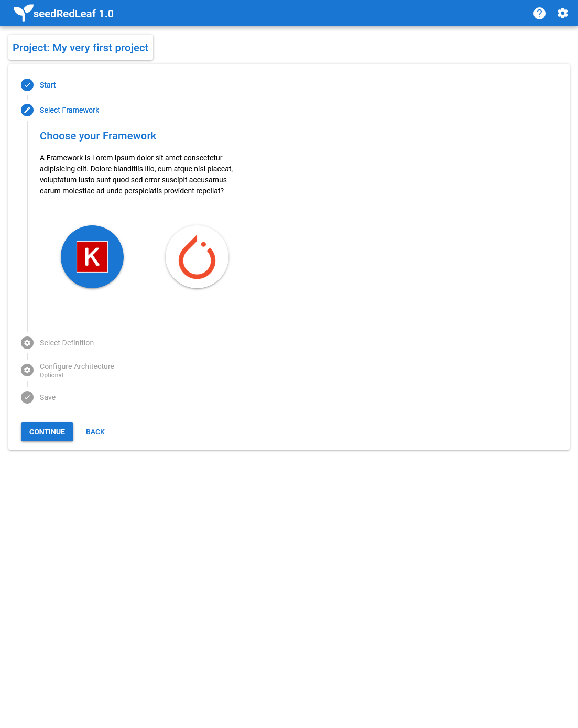This screenshot has height=728, width=578.
Task: Select the Keras framework circle
Action: [x=92, y=257]
